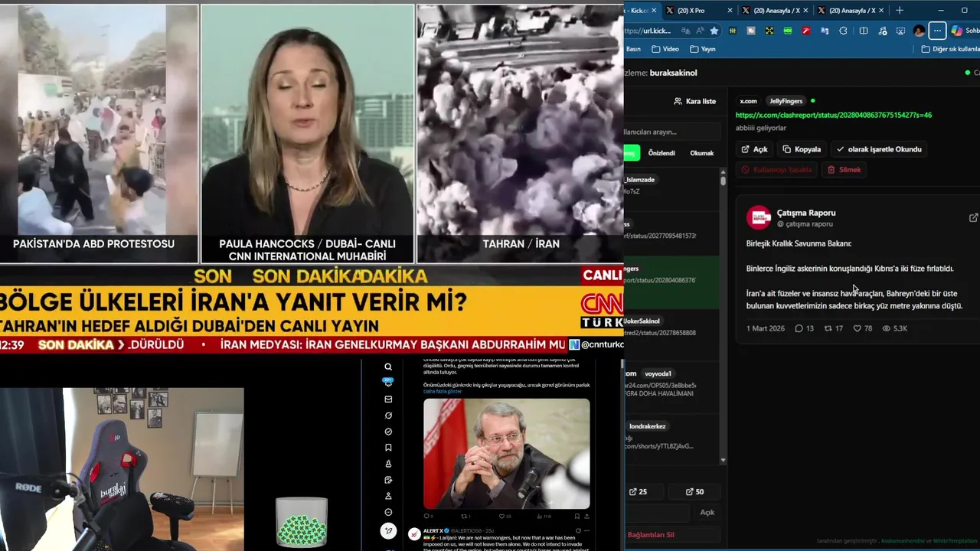Image resolution: width=980 pixels, height=551 pixels.
Task: Open browser settings three-dots menu
Action: tap(937, 31)
